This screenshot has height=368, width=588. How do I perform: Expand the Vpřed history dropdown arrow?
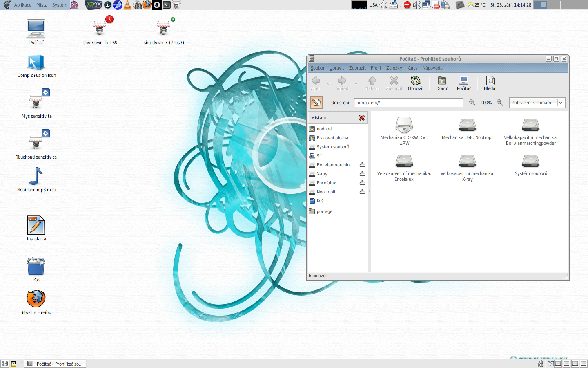click(x=356, y=83)
